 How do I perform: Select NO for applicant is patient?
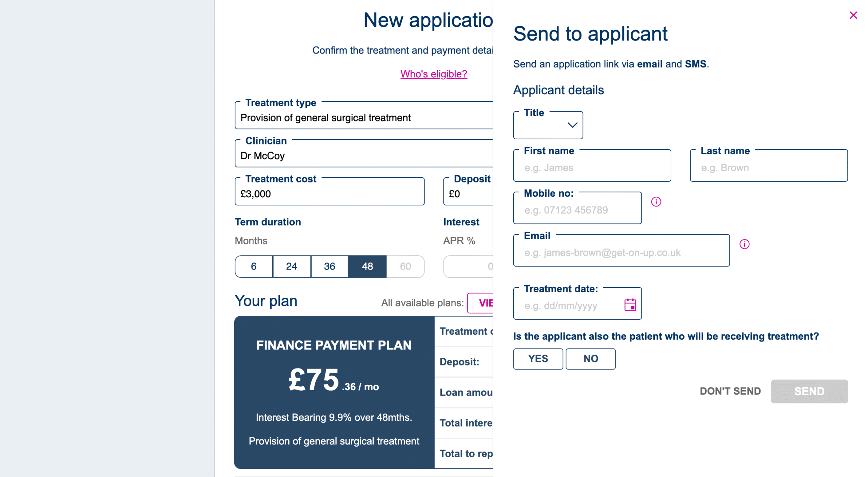click(590, 359)
